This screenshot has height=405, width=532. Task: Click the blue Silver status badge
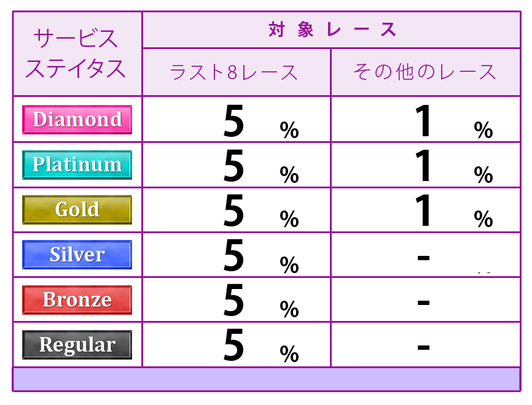[x=77, y=255]
